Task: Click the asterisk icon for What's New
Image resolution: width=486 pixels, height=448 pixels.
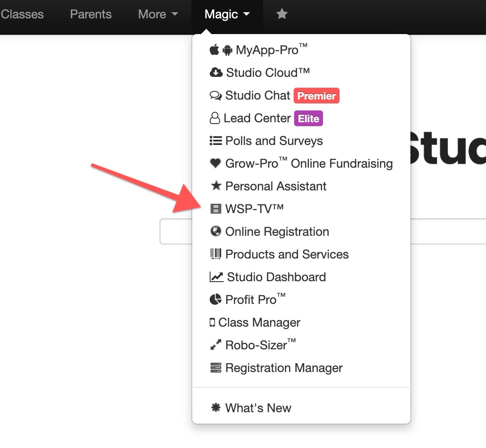Action: click(216, 407)
